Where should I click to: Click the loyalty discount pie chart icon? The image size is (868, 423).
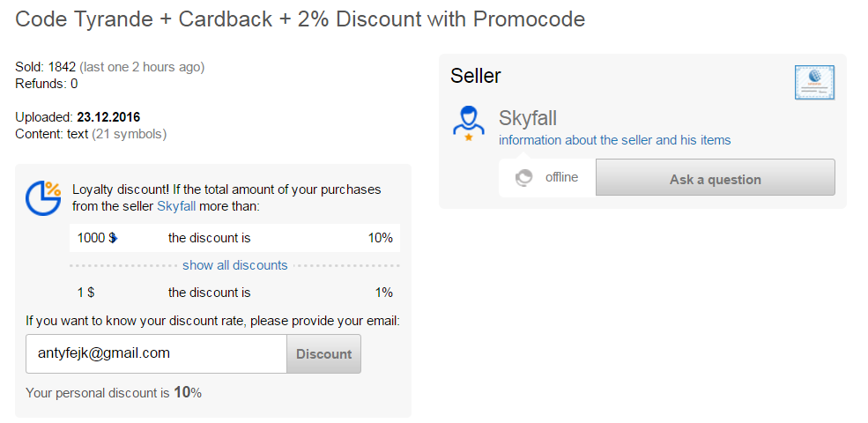(43, 198)
